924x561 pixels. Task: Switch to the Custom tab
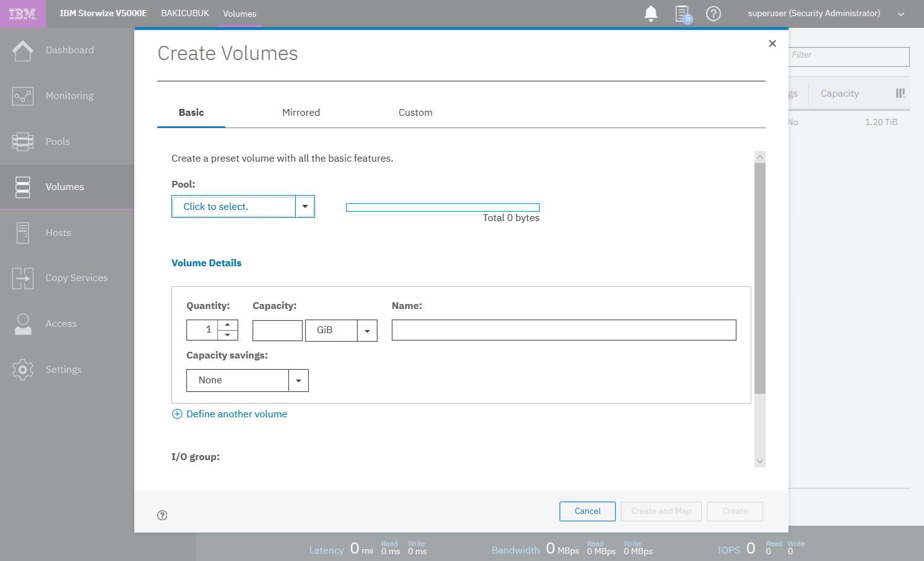(415, 113)
